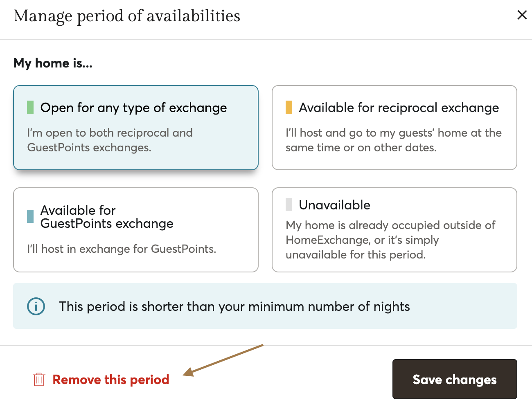Click reciprocal and GuestPoints exchanges description

110,140
